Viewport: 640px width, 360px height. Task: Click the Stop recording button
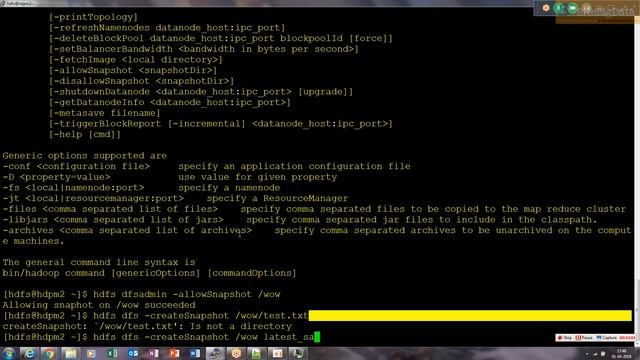(565, 338)
